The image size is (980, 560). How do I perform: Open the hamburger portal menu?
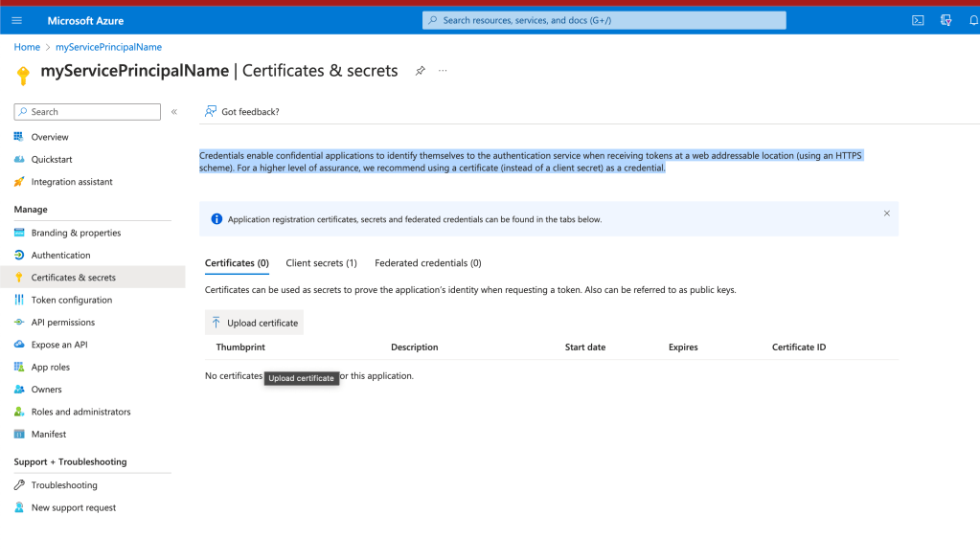(17, 21)
